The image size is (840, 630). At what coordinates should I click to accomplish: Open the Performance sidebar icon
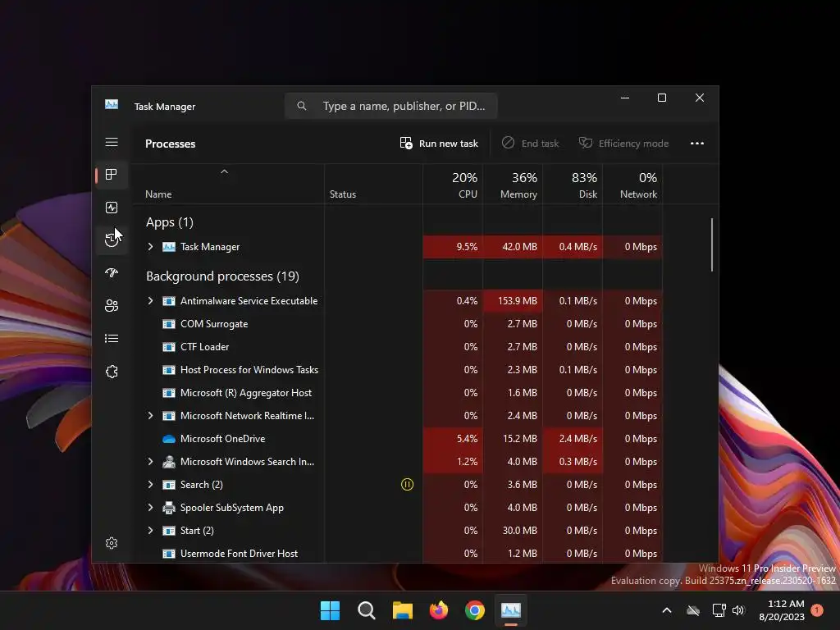click(x=112, y=208)
